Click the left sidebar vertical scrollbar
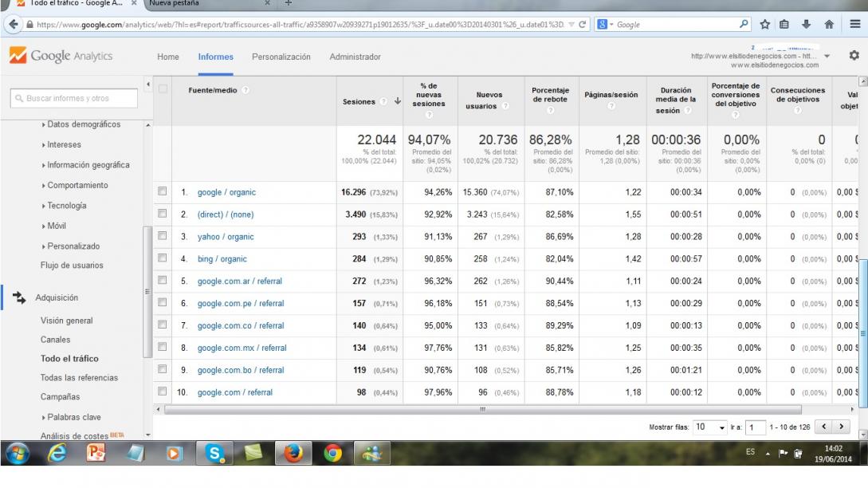The image size is (868, 488). (147, 292)
